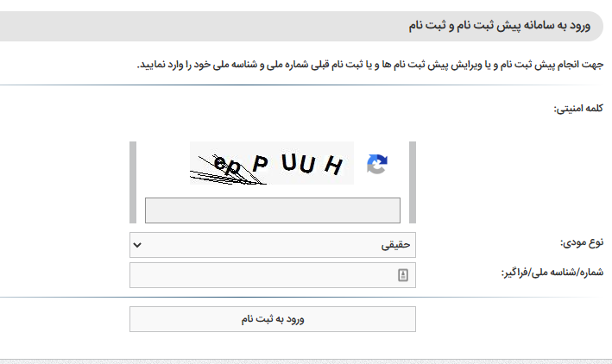Click the double U letters in captcha
This screenshot has height=364, width=612.
click(x=298, y=163)
